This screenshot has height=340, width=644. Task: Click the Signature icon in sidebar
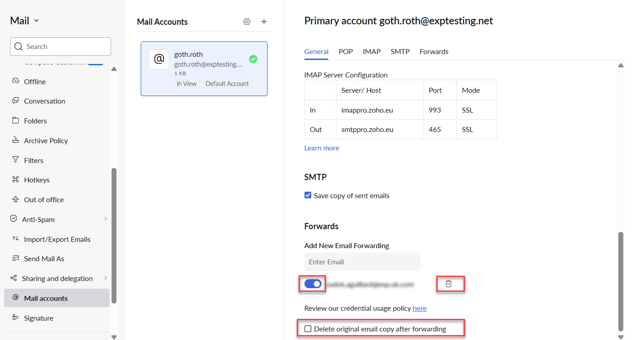click(16, 317)
